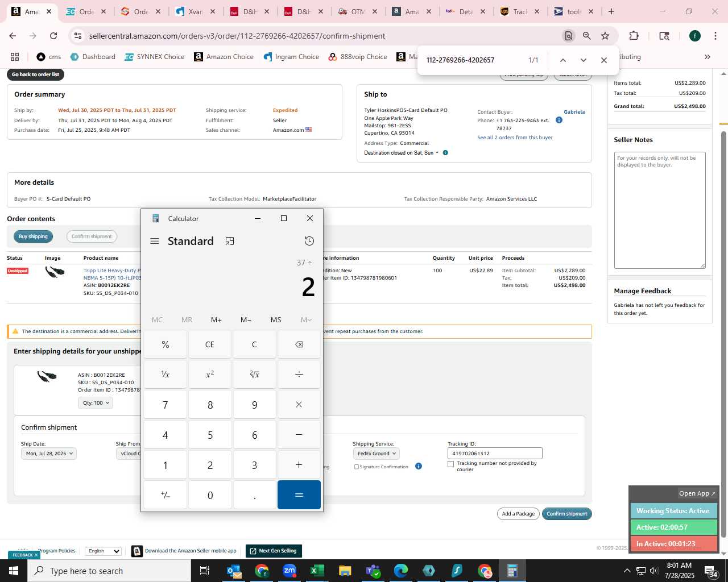Bookmark this page with the star icon
The height and width of the screenshot is (582, 728).
605,36
